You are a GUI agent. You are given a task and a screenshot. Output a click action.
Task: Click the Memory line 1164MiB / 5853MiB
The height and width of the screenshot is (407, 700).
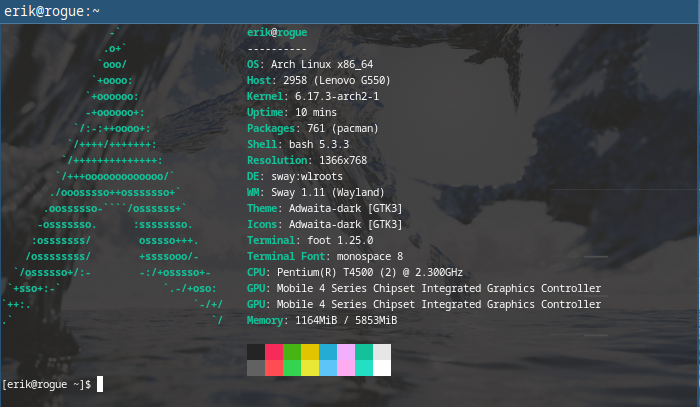(322, 320)
